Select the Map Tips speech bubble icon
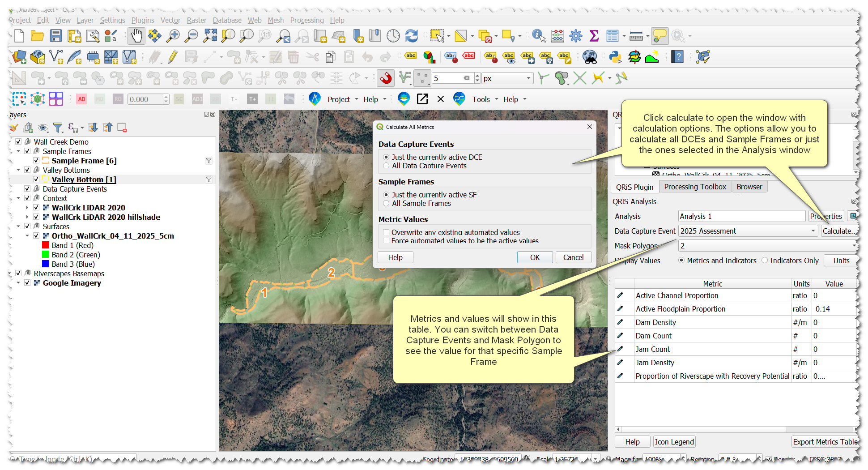 pyautogui.click(x=660, y=36)
